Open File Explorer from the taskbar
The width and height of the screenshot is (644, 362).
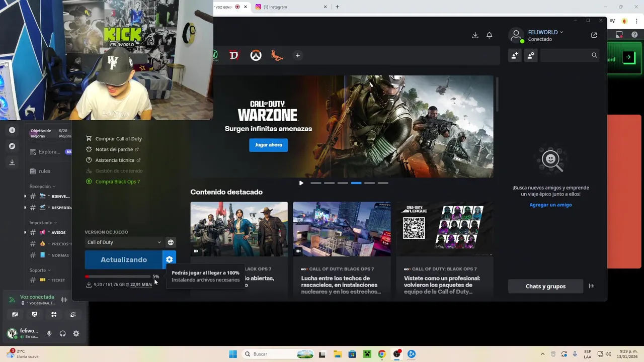(337, 354)
